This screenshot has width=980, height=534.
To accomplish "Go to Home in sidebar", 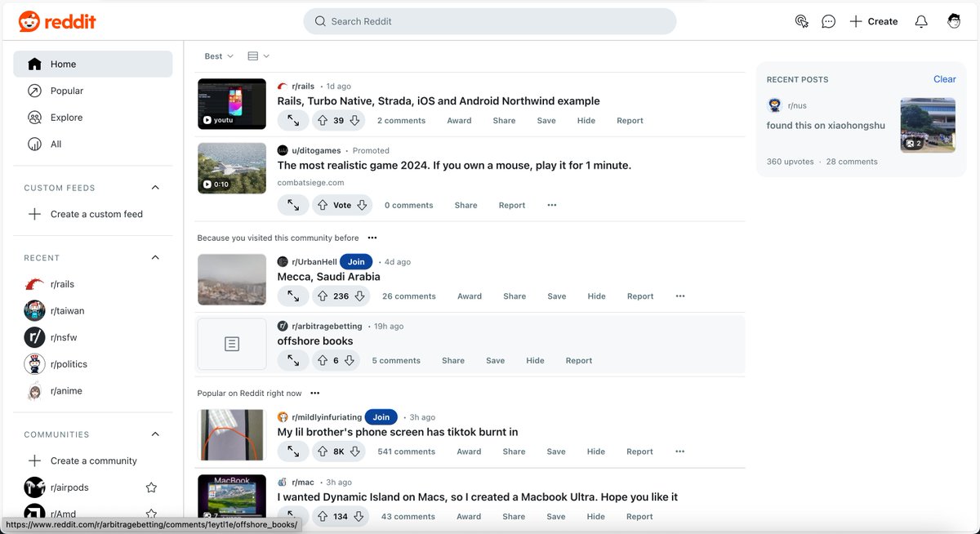I will pos(93,65).
